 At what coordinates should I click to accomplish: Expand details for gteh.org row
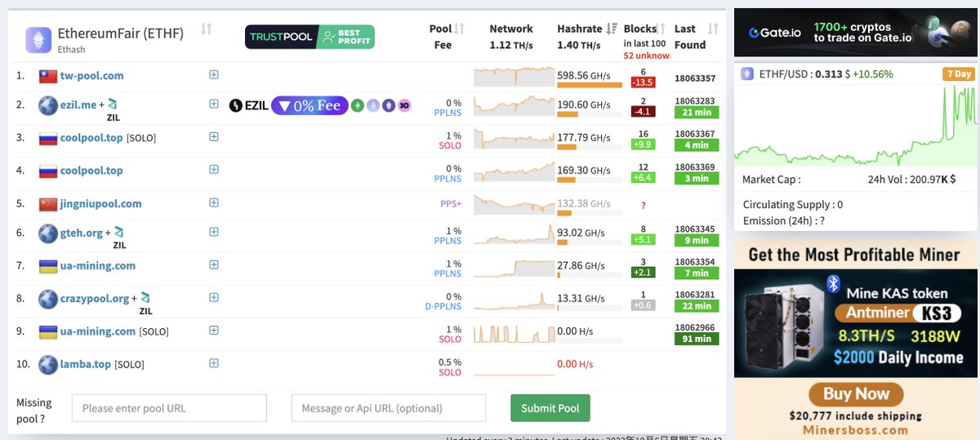tap(214, 232)
